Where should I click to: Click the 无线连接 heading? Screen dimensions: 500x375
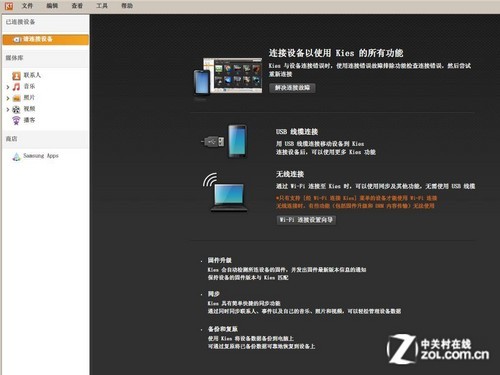pyautogui.click(x=290, y=174)
